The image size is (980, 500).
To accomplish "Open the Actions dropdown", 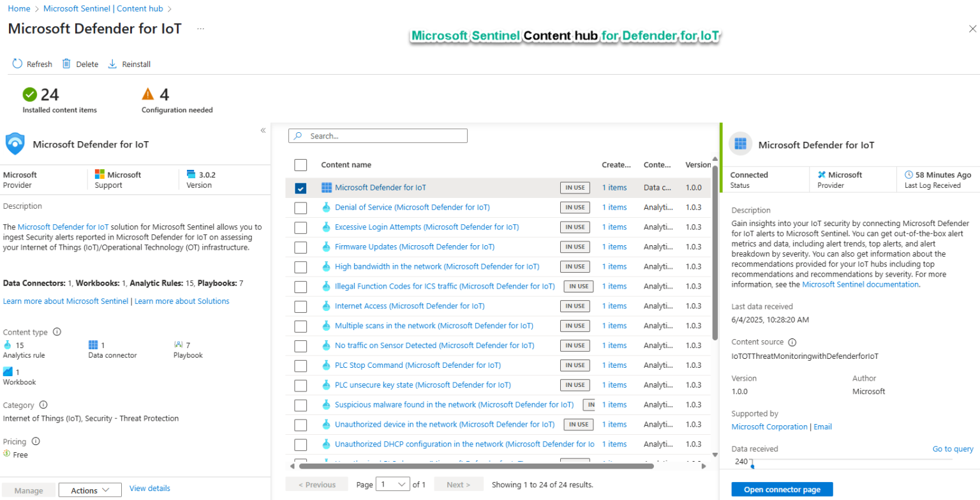I will [89, 489].
